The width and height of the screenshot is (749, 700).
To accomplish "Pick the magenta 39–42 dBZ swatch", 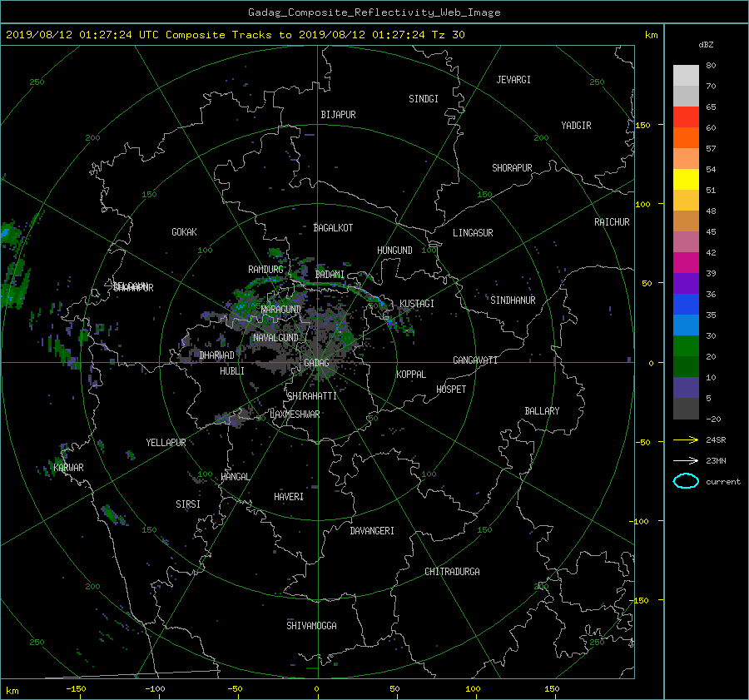I will [x=686, y=263].
